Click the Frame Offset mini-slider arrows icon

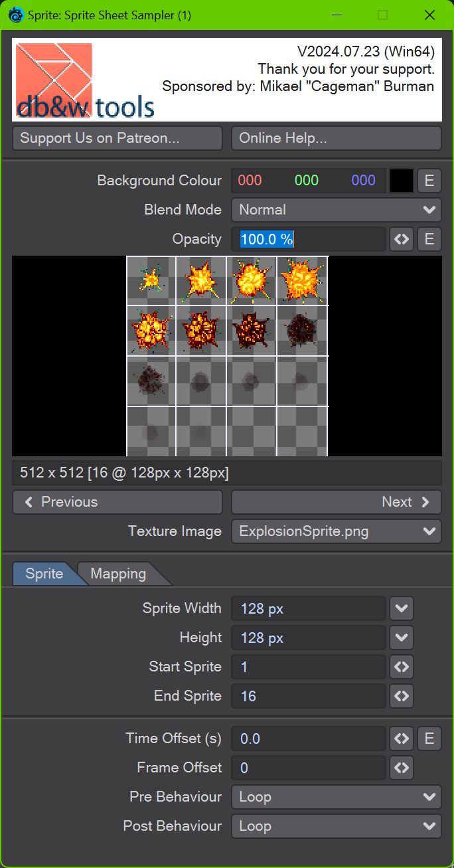pyautogui.click(x=402, y=768)
